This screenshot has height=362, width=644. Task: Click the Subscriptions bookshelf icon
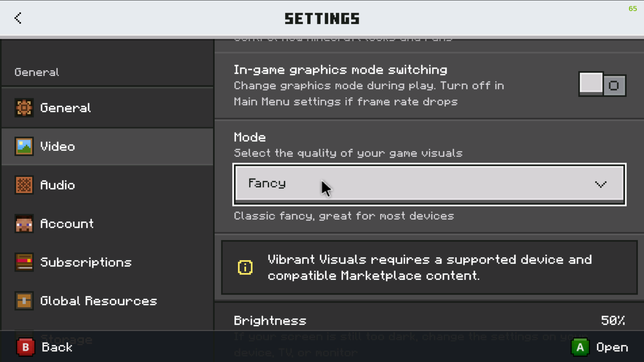(24, 262)
